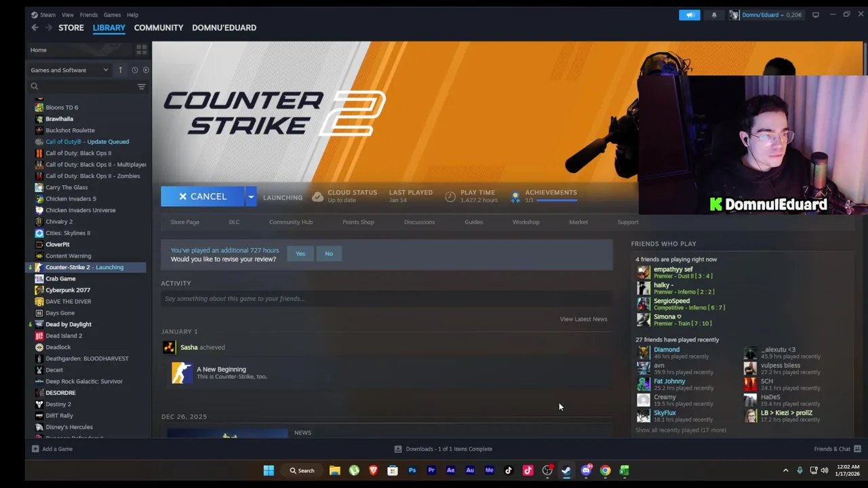Click Yes to revise your review
Image resolution: width=868 pixels, height=488 pixels.
[300, 253]
